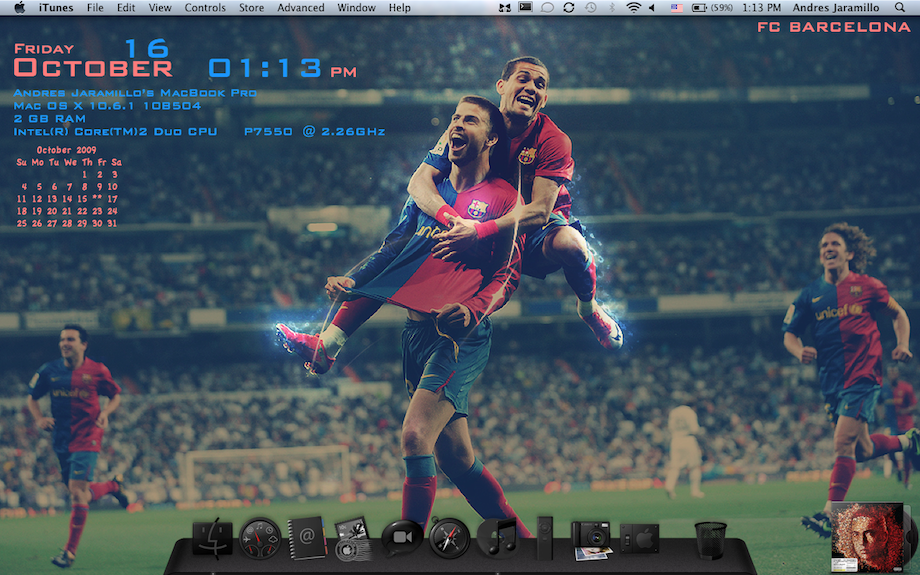920x575 pixels.
Task: Open the US flag input menu
Action: pyautogui.click(x=677, y=8)
